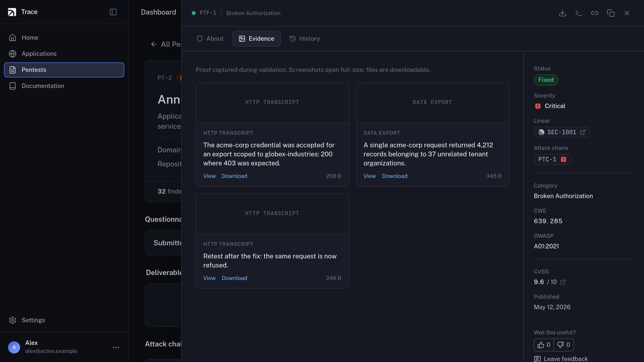Open Alex account options menu
Screen dimensions: 644x362
[116, 347]
